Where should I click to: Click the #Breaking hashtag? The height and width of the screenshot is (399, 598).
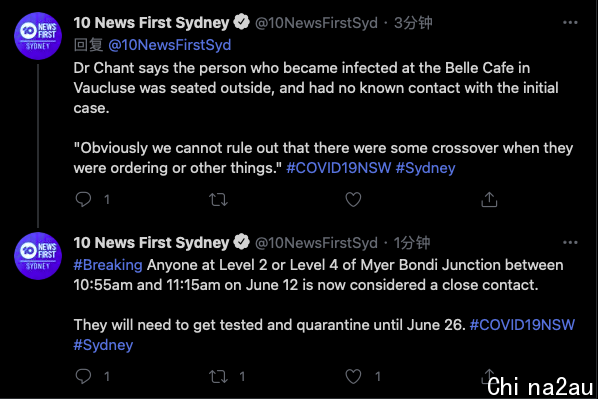[108, 265]
